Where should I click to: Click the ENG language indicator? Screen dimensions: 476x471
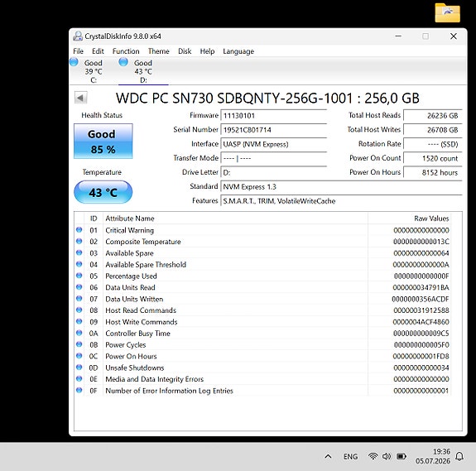[350, 456]
